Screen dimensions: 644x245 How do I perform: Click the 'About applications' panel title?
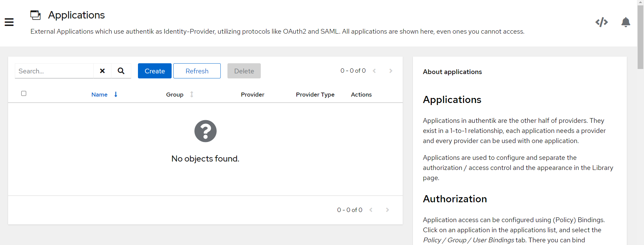click(452, 72)
